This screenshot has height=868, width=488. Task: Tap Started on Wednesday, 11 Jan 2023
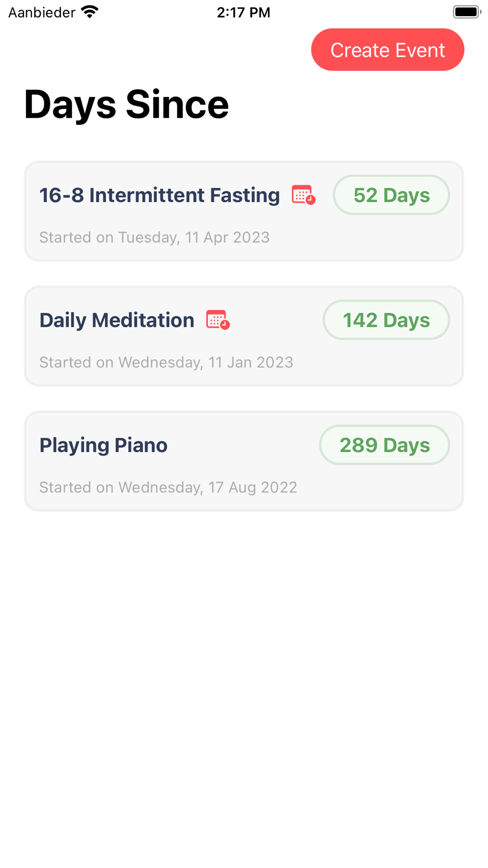[166, 362]
